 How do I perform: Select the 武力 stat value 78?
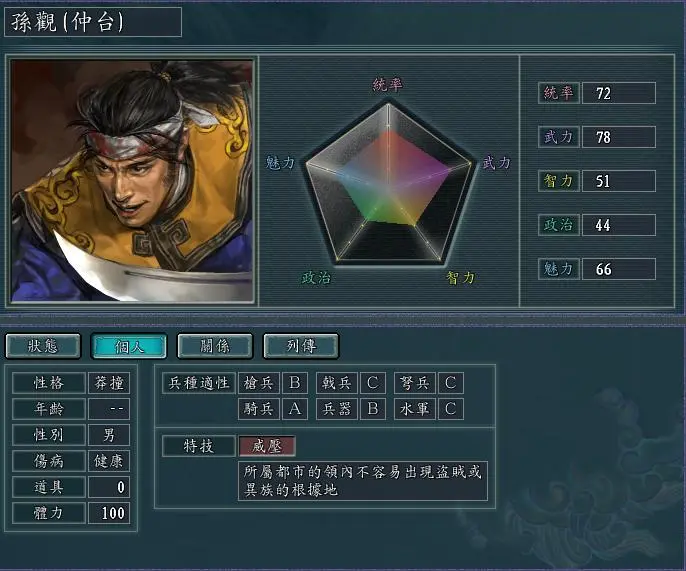[x=619, y=137]
